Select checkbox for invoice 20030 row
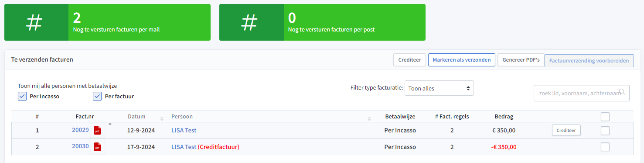The height and width of the screenshot is (163, 644). 605,147
